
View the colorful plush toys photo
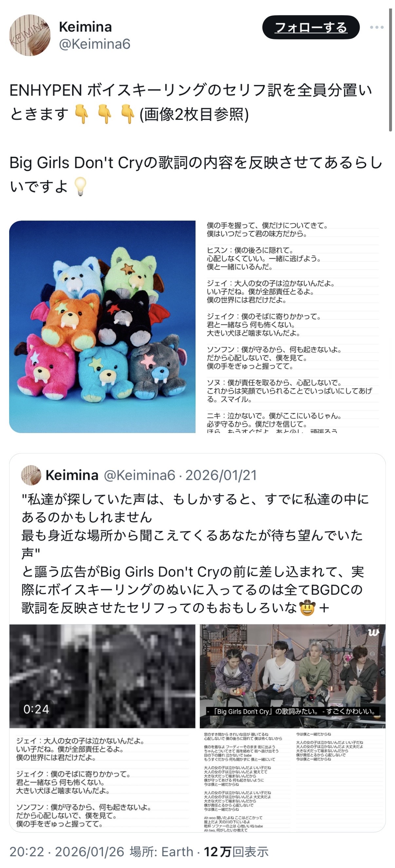pyautogui.click(x=103, y=326)
